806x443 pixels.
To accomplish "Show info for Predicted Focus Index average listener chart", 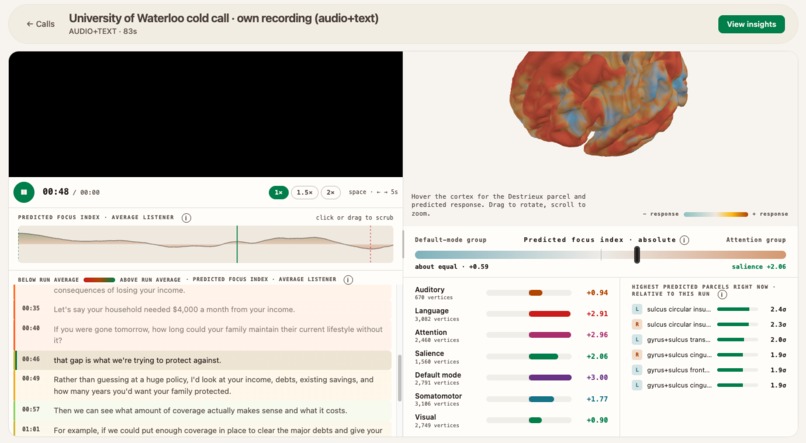I will (187, 218).
